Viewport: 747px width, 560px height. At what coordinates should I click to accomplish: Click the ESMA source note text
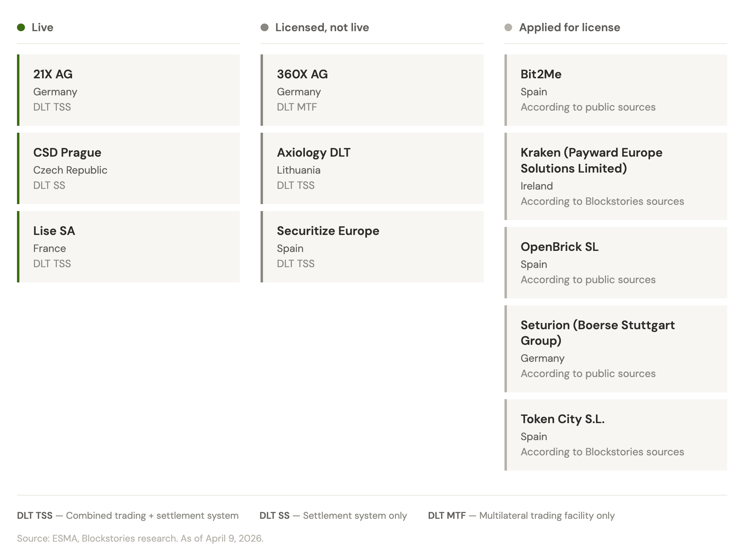point(140,538)
